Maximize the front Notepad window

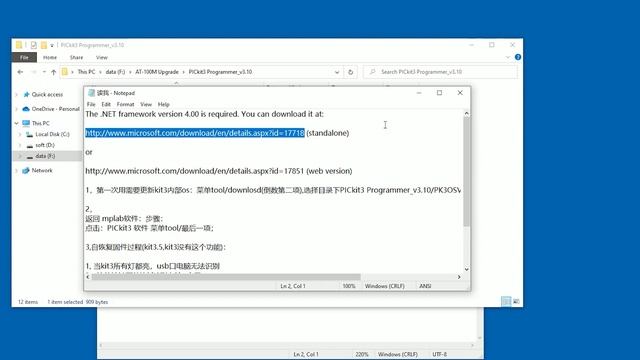[x=439, y=93]
